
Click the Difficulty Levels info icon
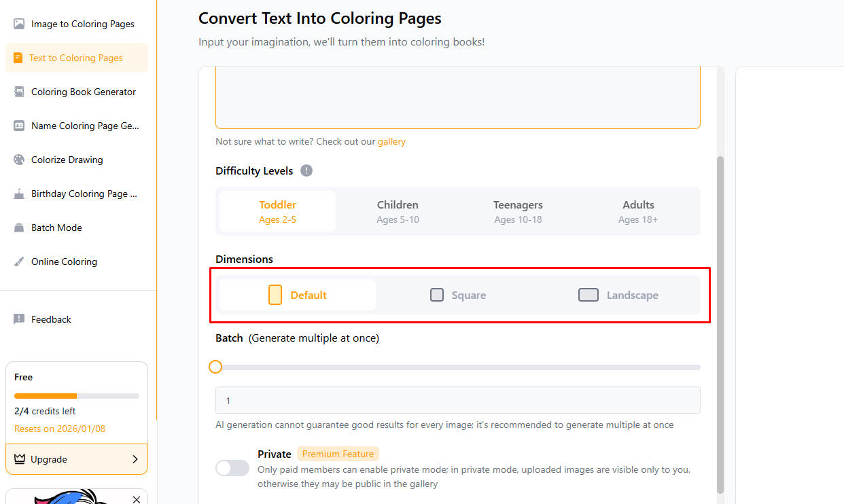click(306, 170)
